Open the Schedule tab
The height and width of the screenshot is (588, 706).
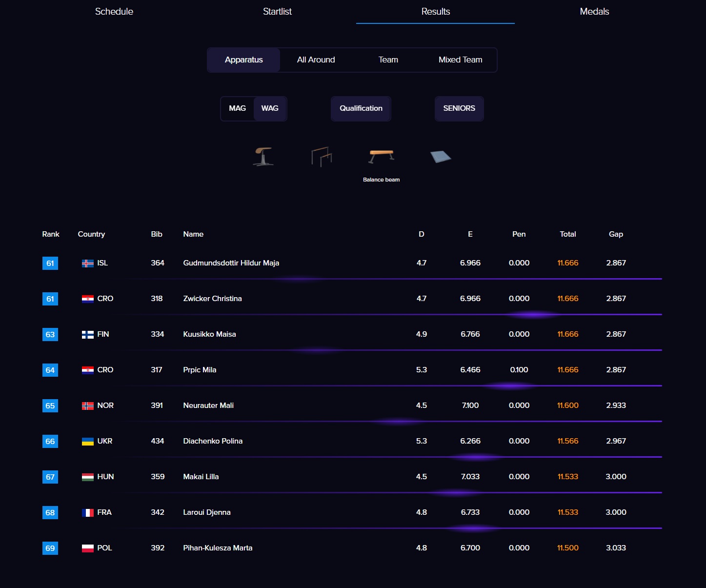pyautogui.click(x=114, y=12)
